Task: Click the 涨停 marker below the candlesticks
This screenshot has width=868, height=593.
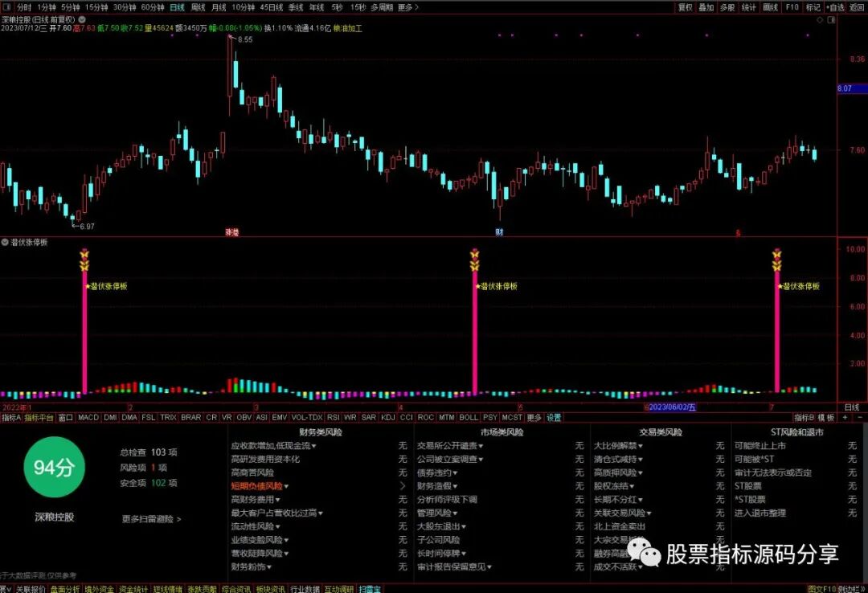Action: click(x=232, y=232)
